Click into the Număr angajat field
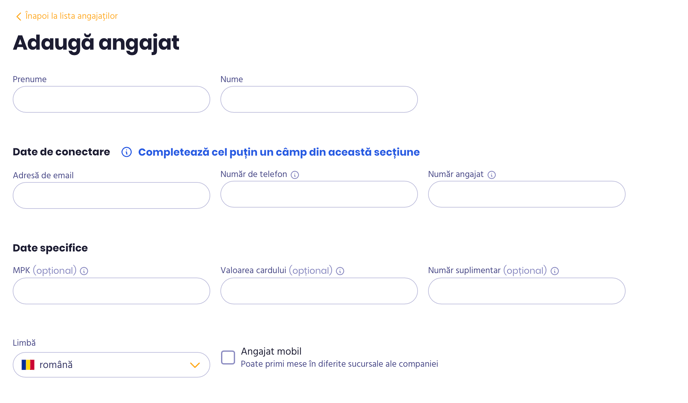 click(526, 195)
